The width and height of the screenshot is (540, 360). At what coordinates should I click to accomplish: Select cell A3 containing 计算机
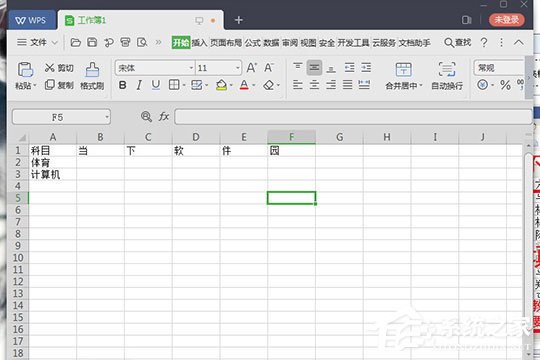click(53, 174)
